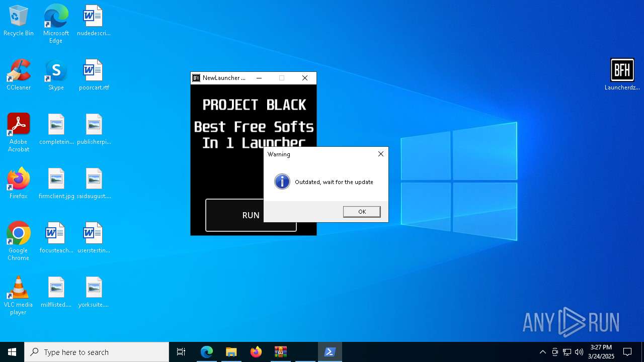Select the nudedescri... Word document
Image resolution: width=644 pixels, height=362 pixels.
[94, 21]
